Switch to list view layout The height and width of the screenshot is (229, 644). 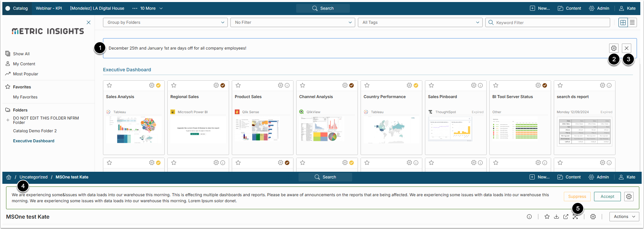(x=632, y=22)
